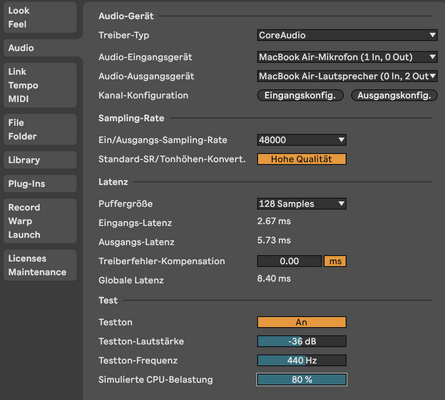Open the Treiber-Typ CoreAudio dropdown
Screen dimensions: 445x400
[347, 35]
